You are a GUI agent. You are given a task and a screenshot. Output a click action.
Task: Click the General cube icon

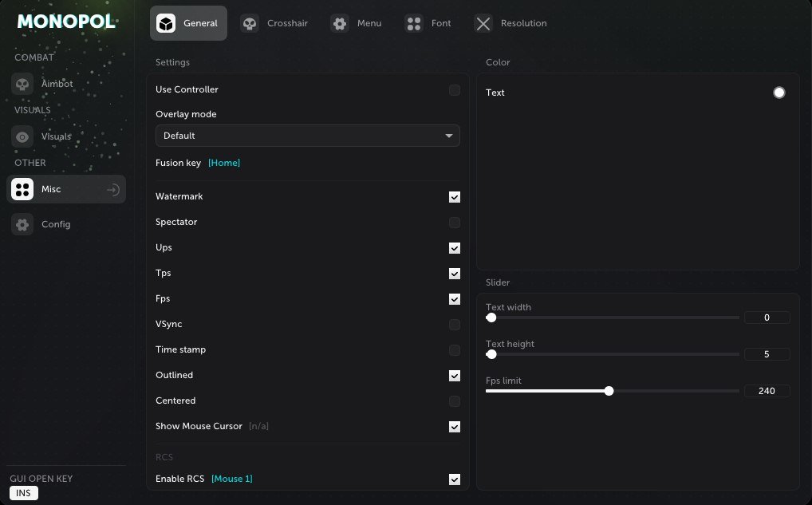[166, 23]
